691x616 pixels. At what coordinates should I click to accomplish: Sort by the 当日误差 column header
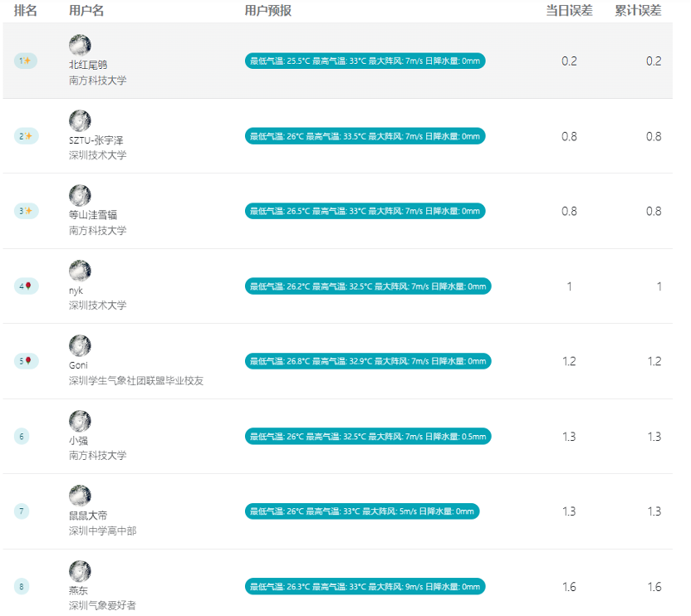pyautogui.click(x=570, y=11)
